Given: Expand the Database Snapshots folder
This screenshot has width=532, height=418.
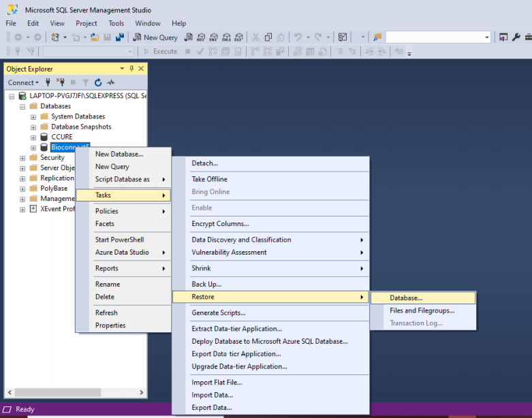Looking at the screenshot, I should point(33,127).
